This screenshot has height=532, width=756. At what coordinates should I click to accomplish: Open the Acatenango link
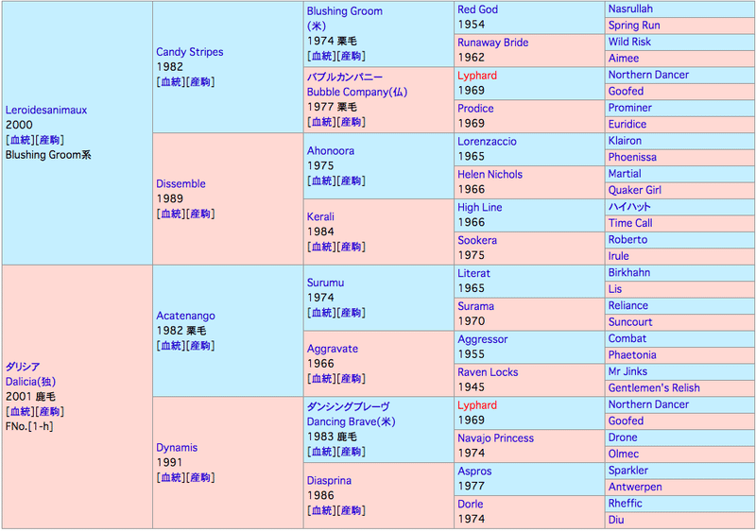click(185, 316)
